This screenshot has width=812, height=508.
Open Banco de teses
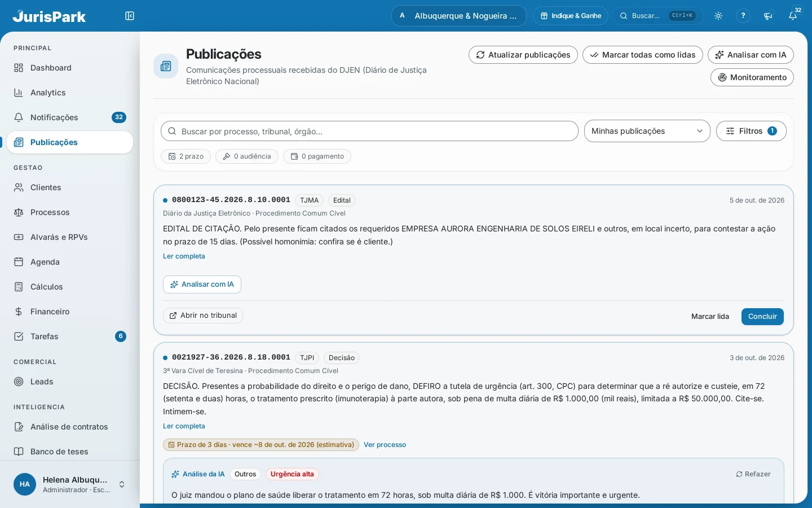(x=70, y=452)
